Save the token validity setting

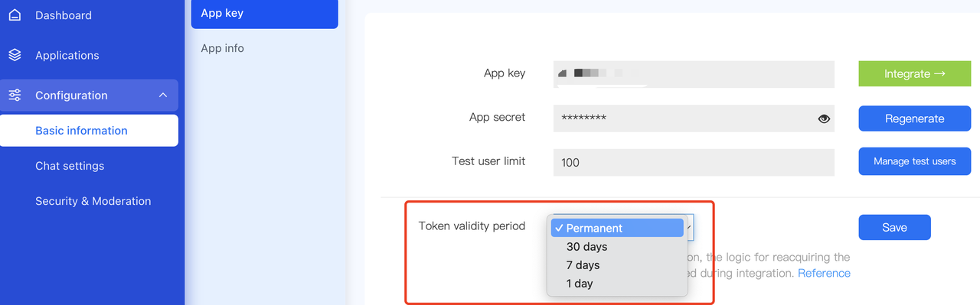click(894, 227)
